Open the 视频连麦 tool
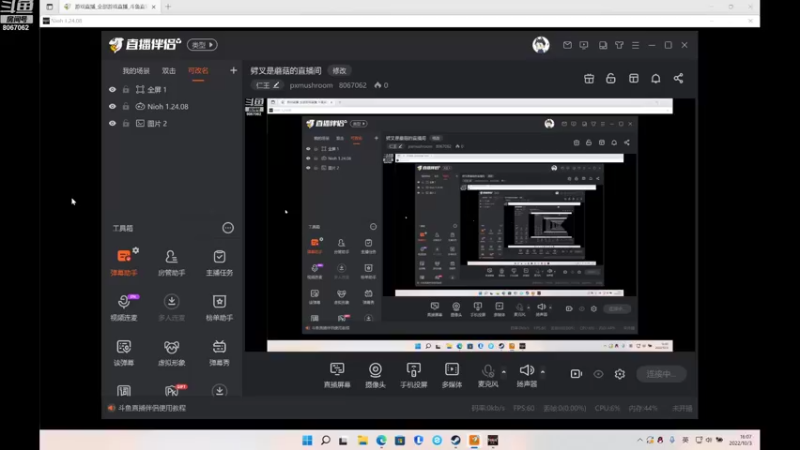Image resolution: width=800 pixels, height=450 pixels. tap(124, 307)
